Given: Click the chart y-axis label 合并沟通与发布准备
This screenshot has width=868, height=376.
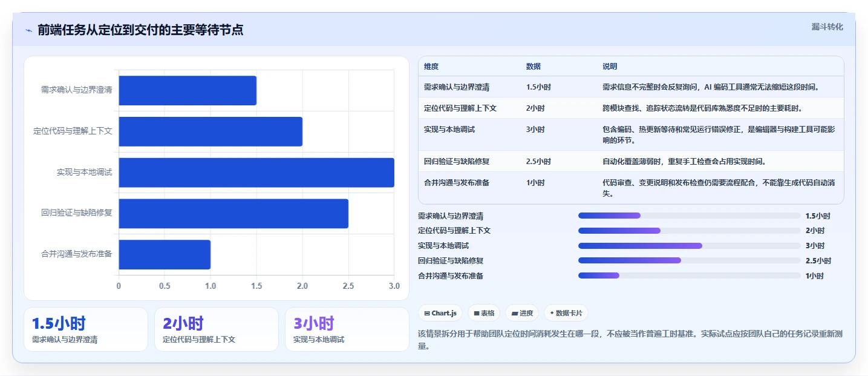Looking at the screenshot, I should 77,254.
